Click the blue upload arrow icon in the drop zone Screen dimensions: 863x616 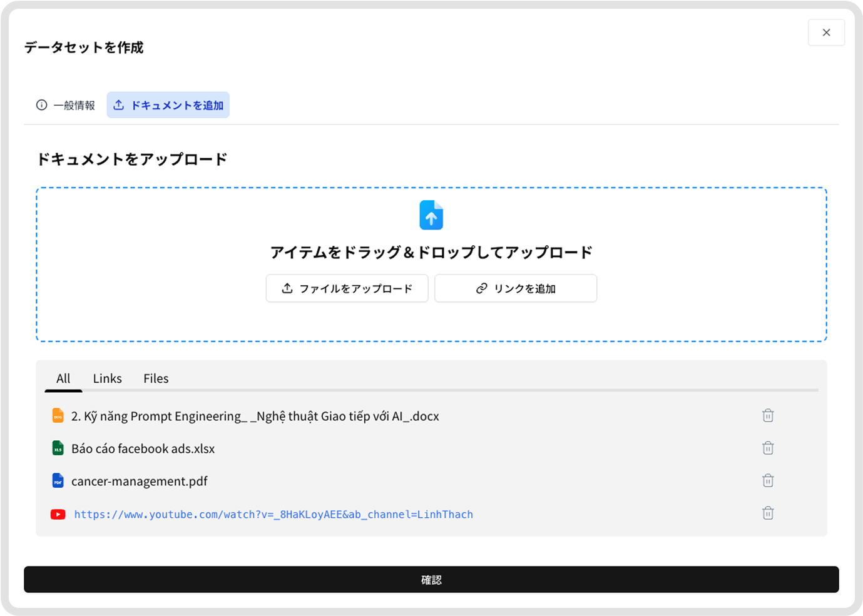tap(431, 215)
